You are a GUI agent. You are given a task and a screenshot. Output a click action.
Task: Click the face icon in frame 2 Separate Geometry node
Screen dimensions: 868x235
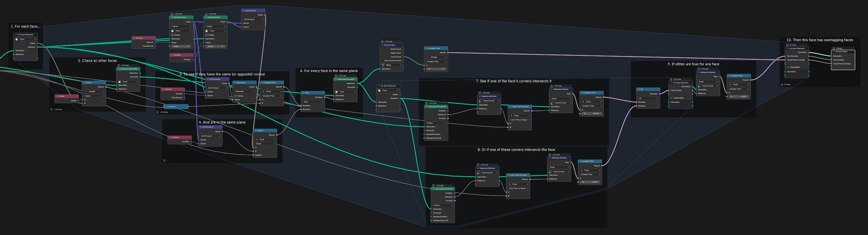[120, 82]
